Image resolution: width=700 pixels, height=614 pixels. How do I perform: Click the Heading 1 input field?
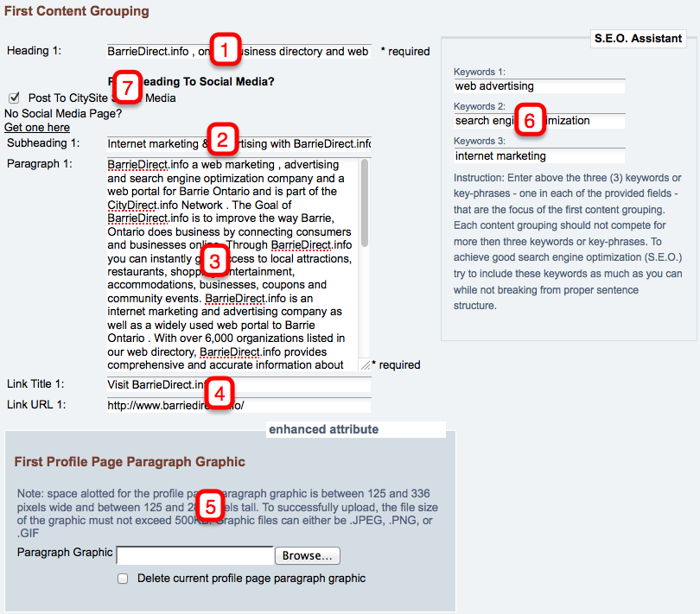pos(239,51)
